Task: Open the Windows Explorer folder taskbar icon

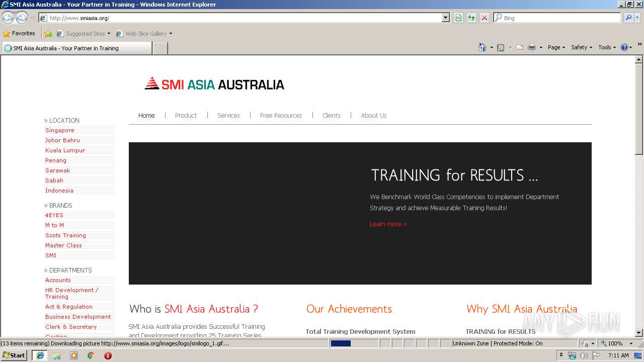Action: [57, 355]
